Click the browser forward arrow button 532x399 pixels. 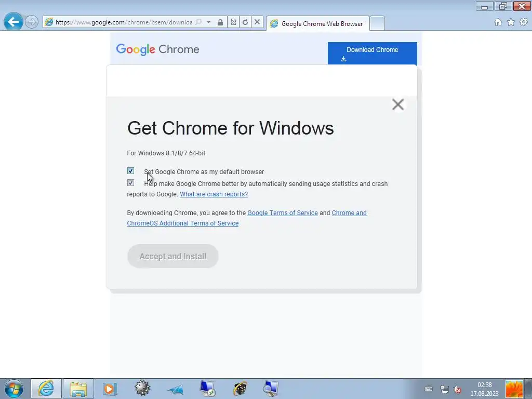[x=32, y=22]
